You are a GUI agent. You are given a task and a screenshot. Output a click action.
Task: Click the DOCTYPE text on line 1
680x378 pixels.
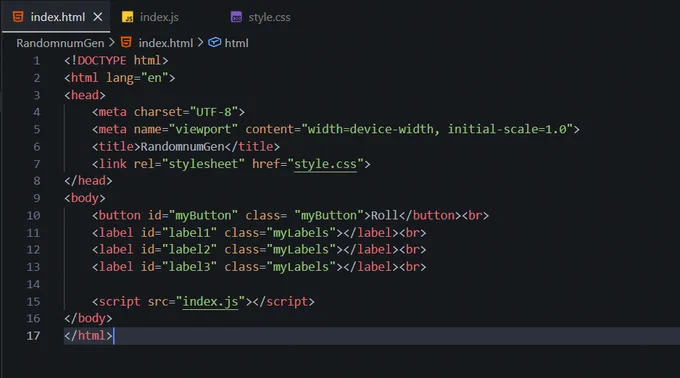pos(102,60)
